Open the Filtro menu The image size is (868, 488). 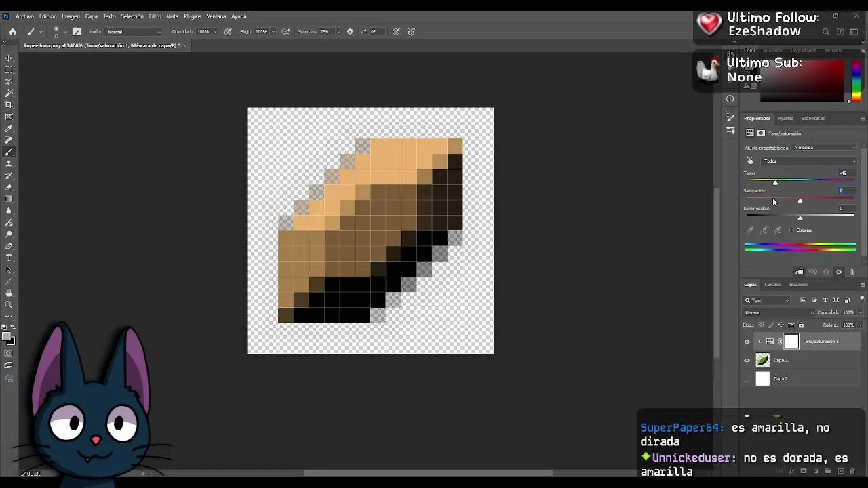coord(155,16)
